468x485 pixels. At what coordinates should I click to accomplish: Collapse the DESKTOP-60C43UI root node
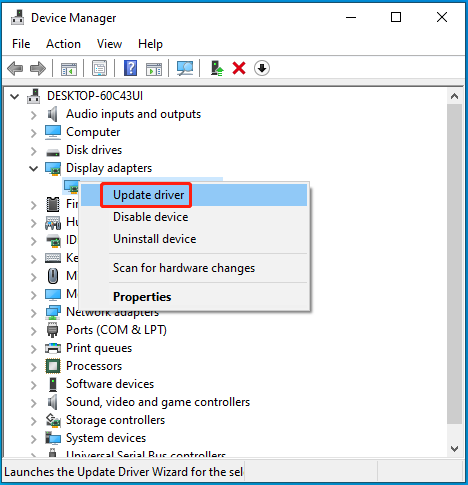pyautogui.click(x=15, y=97)
